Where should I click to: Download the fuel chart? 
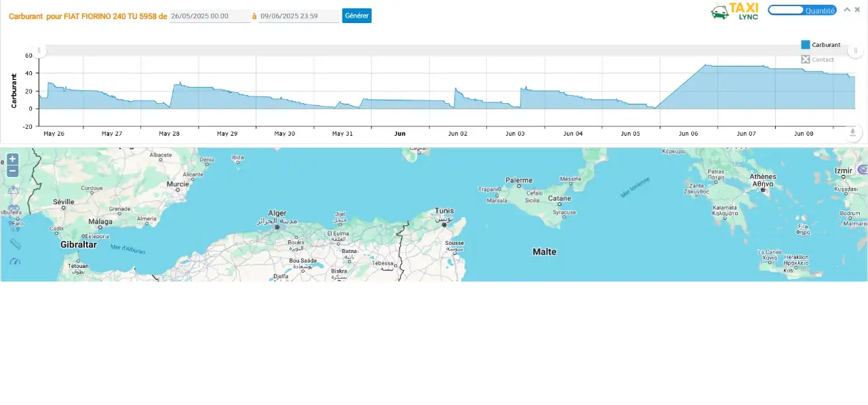point(853,132)
